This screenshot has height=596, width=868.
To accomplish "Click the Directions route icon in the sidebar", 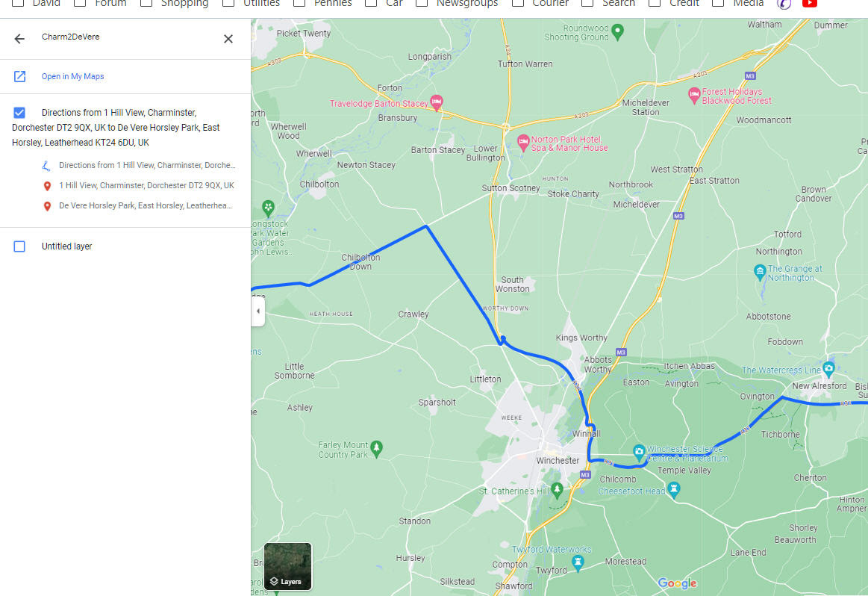I will tap(46, 165).
